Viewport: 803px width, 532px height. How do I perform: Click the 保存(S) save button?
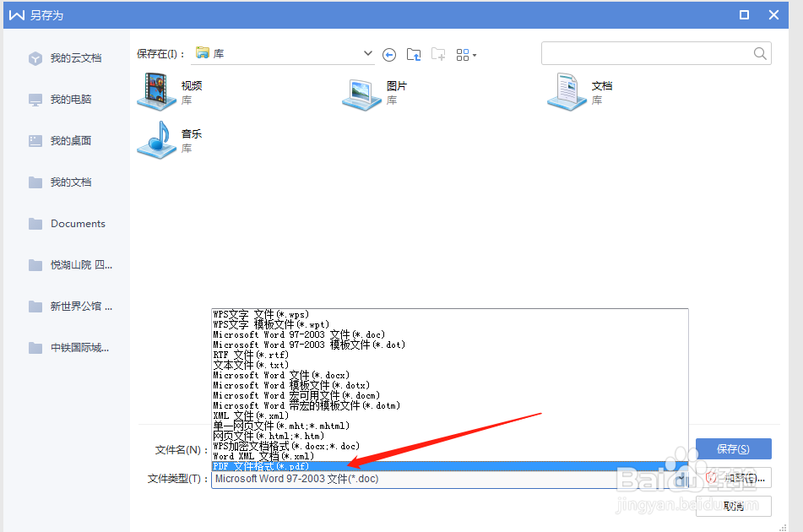734,449
